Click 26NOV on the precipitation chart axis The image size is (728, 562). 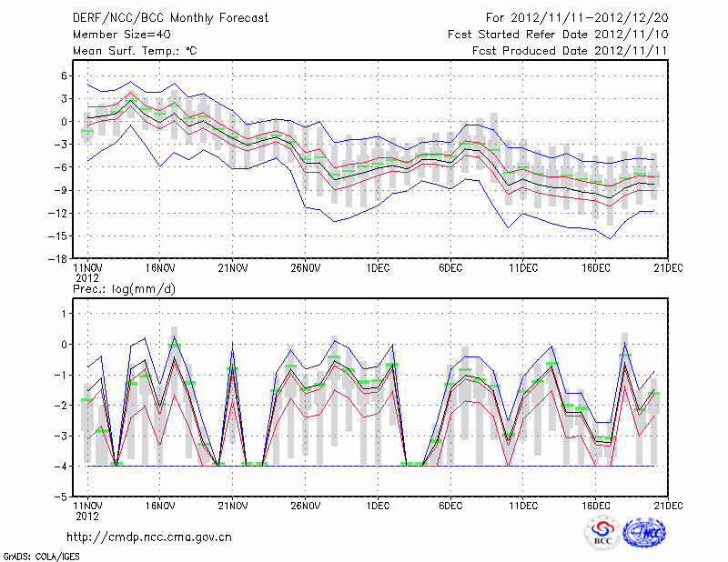pos(306,505)
